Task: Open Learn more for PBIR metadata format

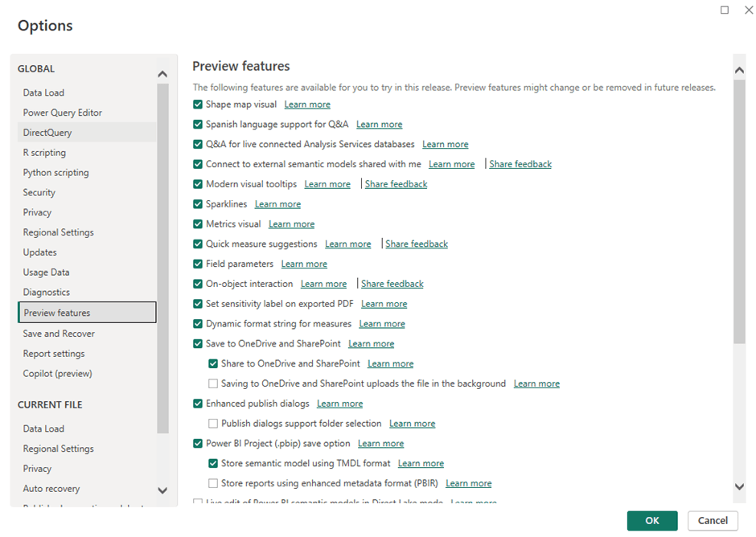Action: [x=469, y=483]
